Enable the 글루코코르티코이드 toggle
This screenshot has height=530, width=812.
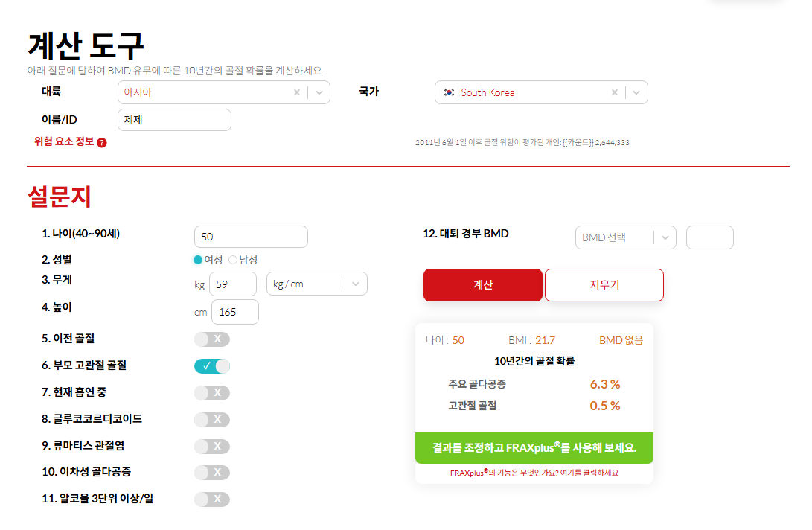(x=212, y=419)
